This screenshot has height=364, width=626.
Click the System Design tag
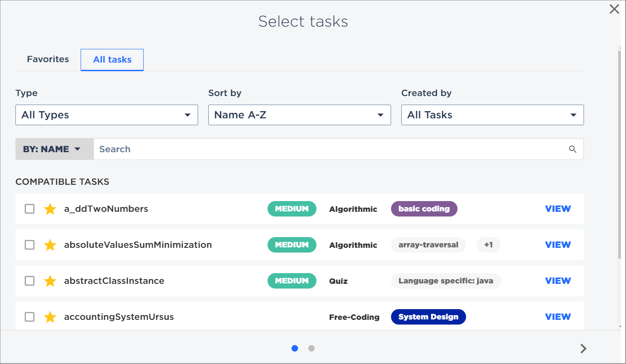[428, 317]
